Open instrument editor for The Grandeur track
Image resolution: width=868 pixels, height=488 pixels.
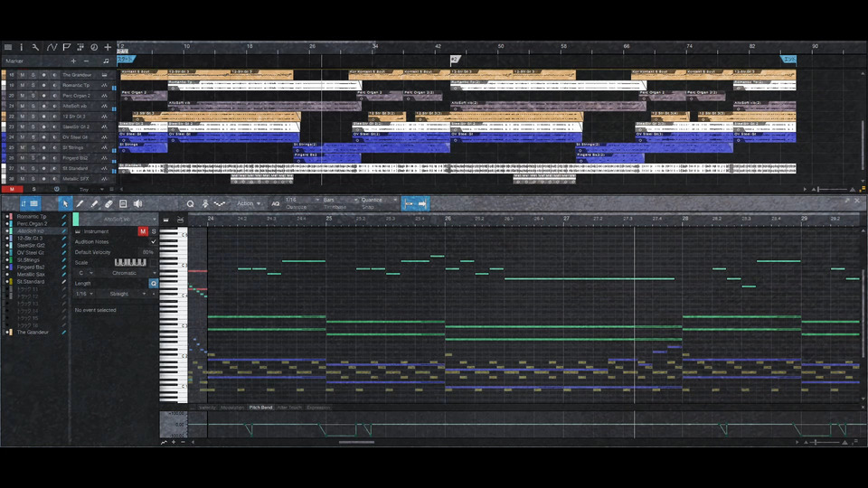pos(104,75)
